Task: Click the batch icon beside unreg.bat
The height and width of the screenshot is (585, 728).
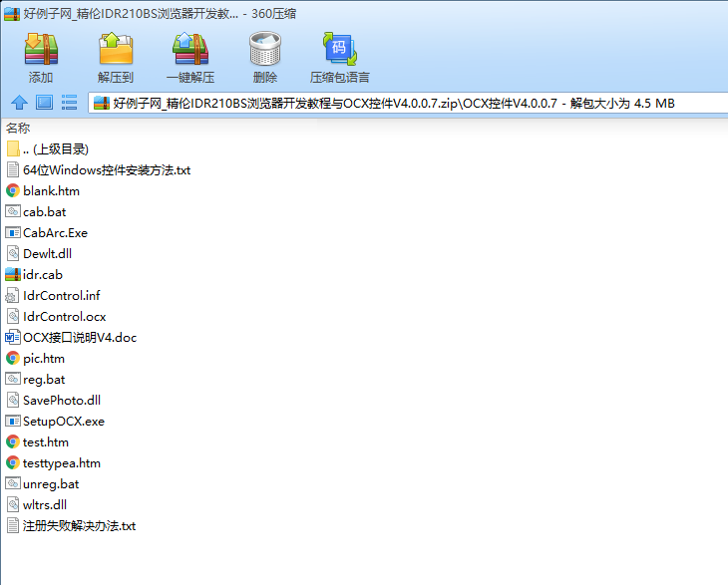Action: [x=13, y=484]
